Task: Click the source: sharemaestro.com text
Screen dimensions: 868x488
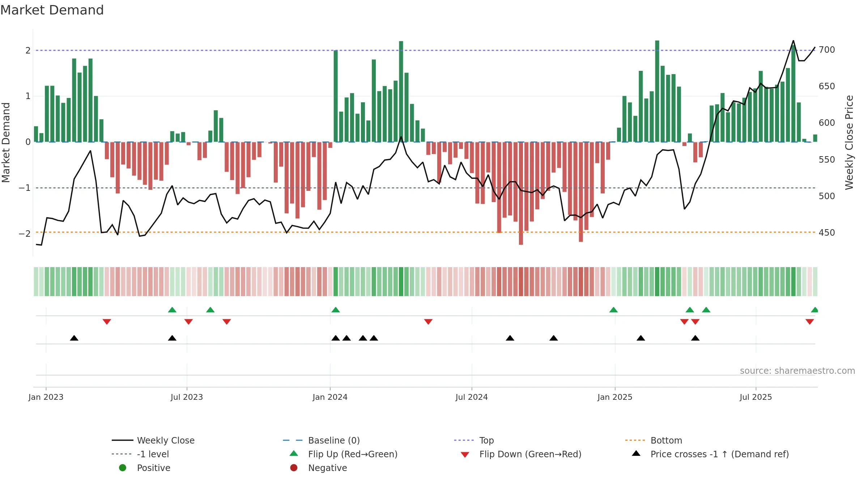Action: tap(797, 371)
